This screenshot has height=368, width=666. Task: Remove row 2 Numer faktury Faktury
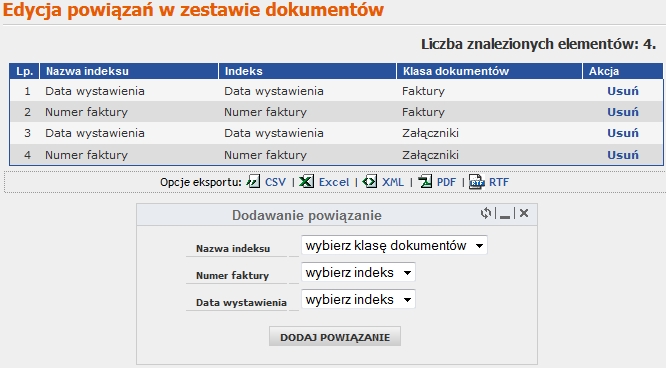623,112
